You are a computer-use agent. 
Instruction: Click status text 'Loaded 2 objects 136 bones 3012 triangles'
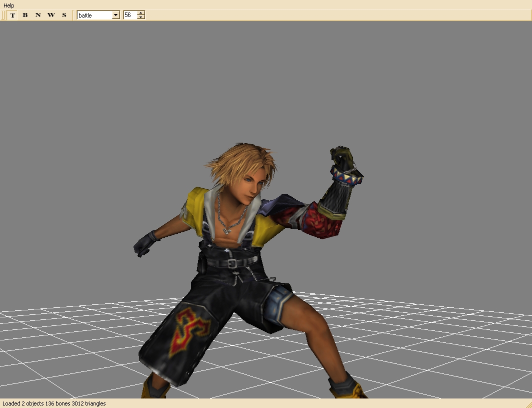click(x=54, y=403)
